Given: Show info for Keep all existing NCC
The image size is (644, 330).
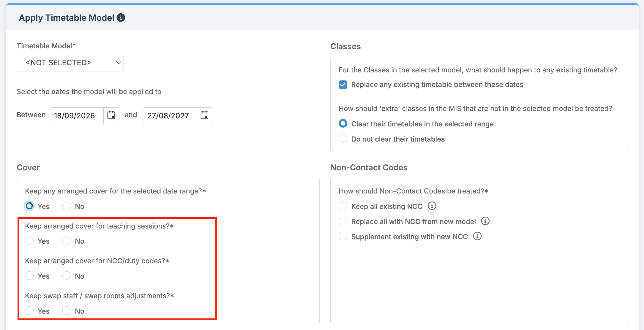Looking at the screenshot, I should tap(432, 206).
